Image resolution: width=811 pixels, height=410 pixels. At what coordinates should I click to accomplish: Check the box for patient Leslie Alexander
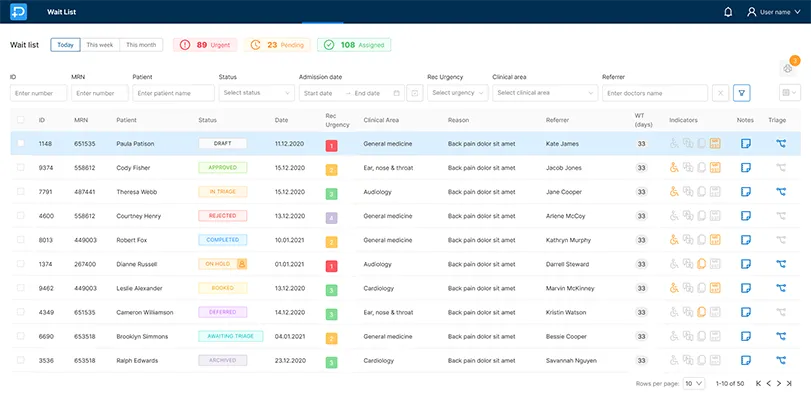click(x=21, y=287)
